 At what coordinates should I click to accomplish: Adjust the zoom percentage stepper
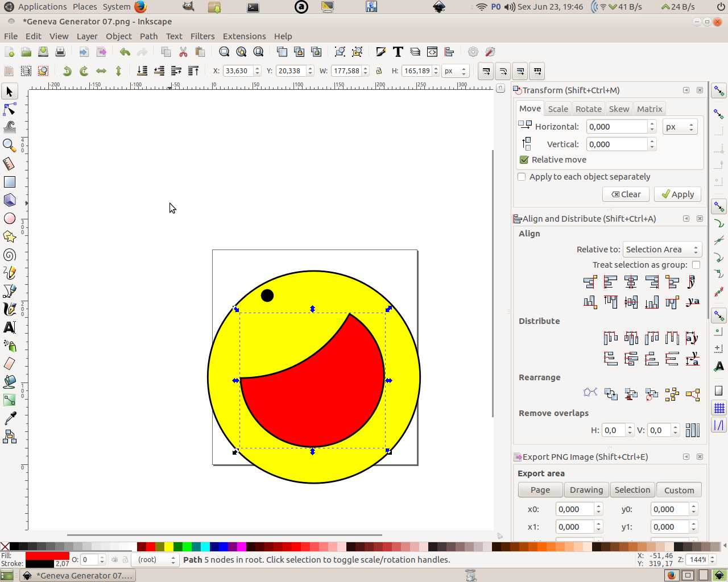coord(712,560)
